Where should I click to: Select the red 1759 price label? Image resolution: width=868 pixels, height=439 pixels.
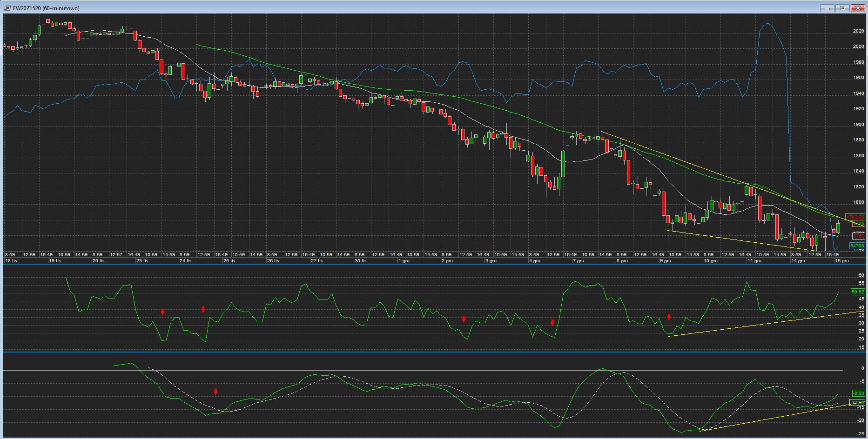[858, 236]
